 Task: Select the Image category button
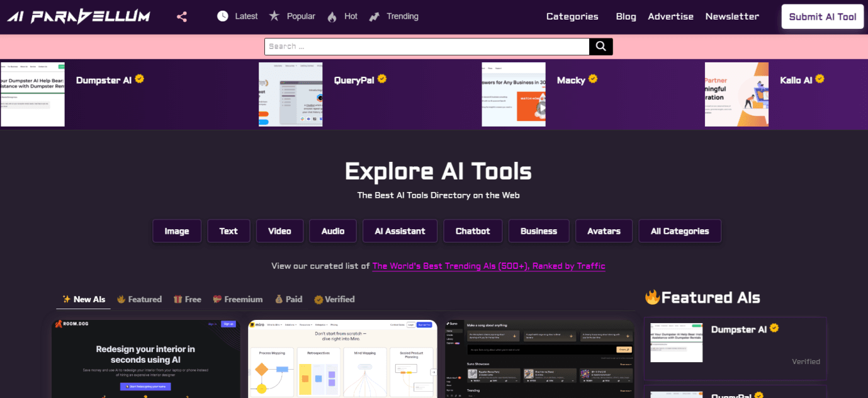(x=177, y=231)
